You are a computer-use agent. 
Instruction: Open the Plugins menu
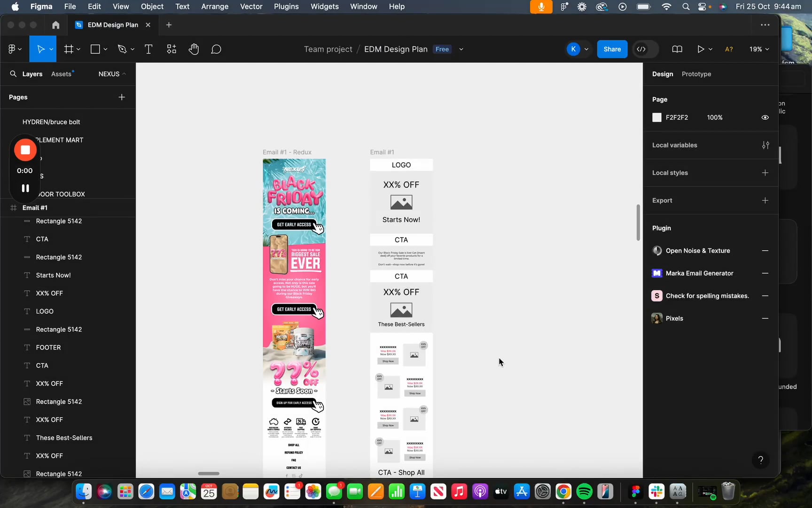[x=286, y=7]
